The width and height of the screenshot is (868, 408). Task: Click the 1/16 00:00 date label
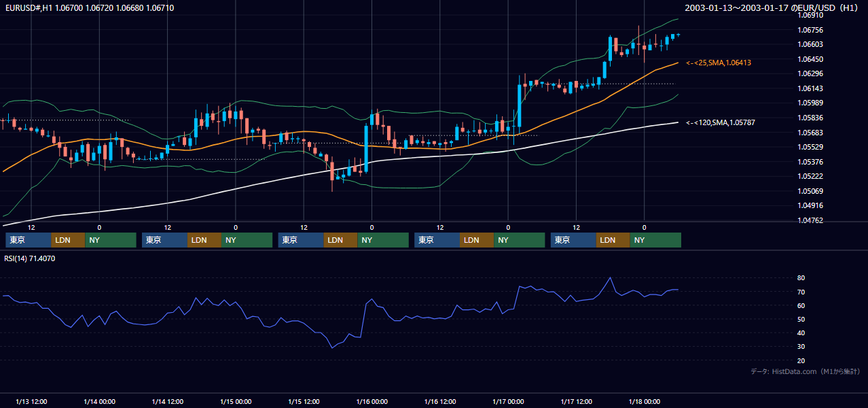372,402
